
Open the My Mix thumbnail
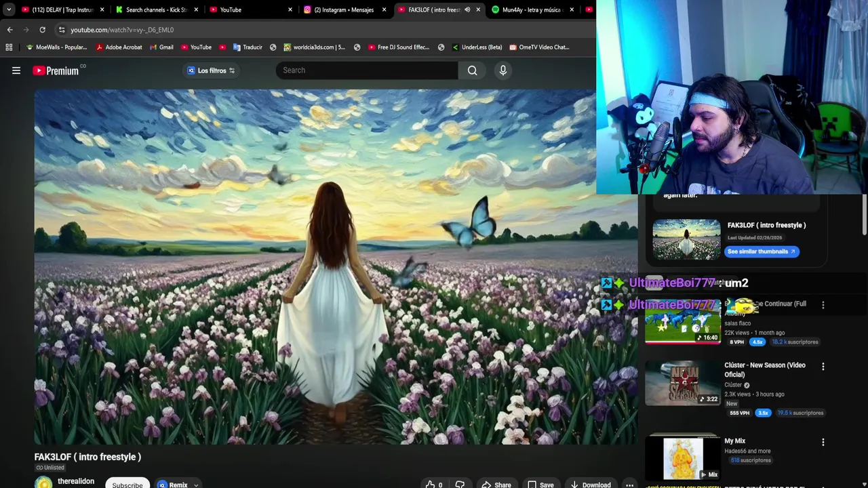click(x=683, y=457)
